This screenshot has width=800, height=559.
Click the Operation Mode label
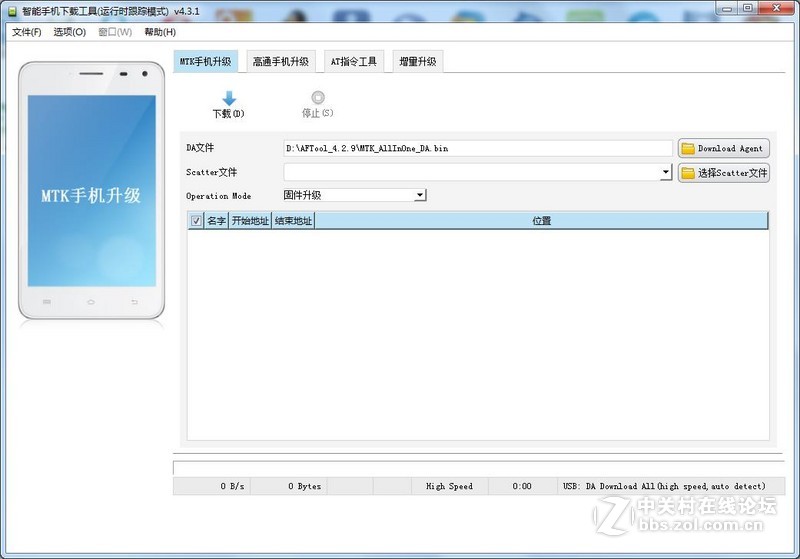[218, 196]
